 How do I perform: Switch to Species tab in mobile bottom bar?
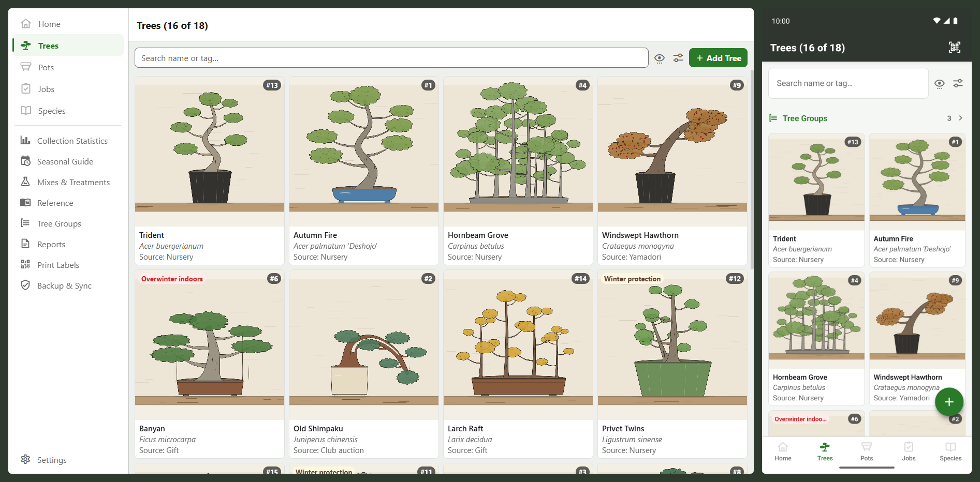click(950, 451)
